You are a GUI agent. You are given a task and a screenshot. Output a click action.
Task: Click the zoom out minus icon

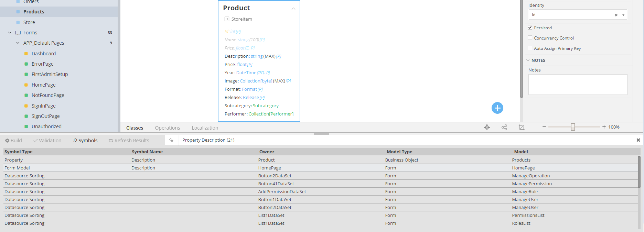[544, 127]
